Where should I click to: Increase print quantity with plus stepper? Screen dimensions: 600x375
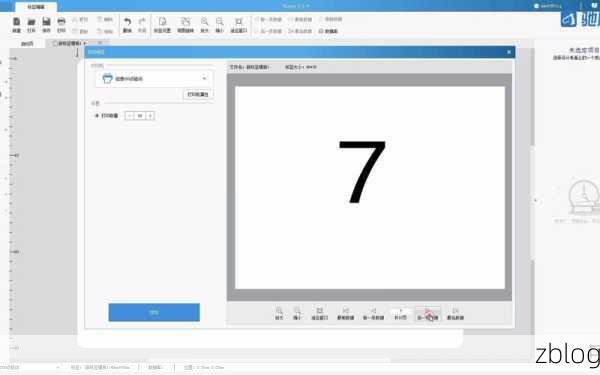pos(150,116)
